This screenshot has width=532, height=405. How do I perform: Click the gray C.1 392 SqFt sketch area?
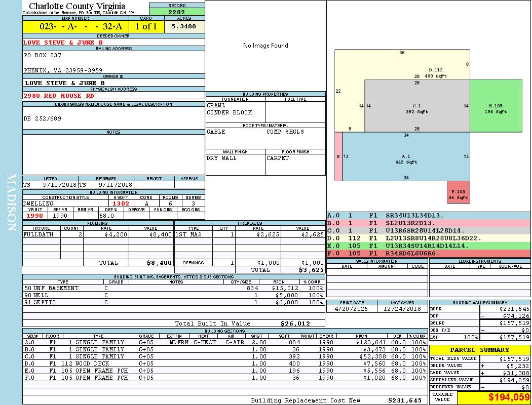coord(417,106)
